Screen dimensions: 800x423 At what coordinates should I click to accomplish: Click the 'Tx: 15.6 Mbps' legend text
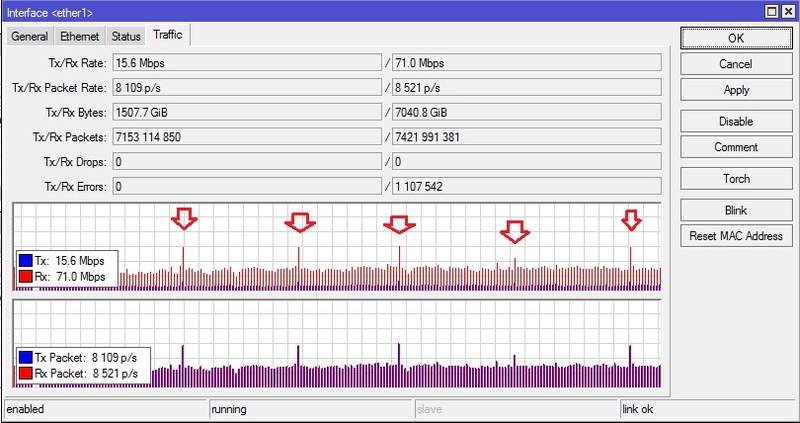(69, 261)
